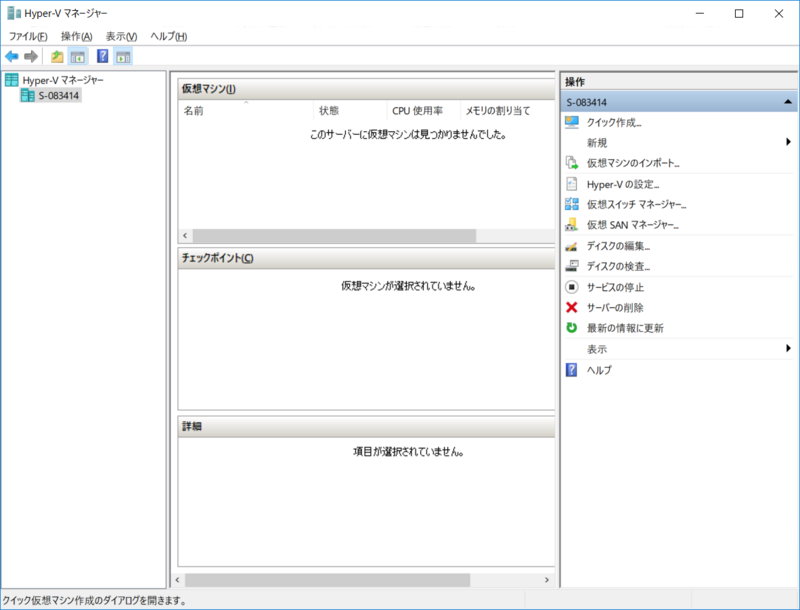Minimize the Hyper-V マネージャー window
The width and height of the screenshot is (800, 610).
click(x=700, y=14)
